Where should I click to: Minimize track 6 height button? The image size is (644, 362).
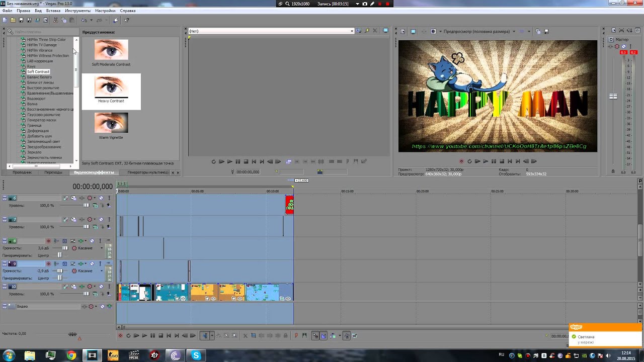coord(5,197)
